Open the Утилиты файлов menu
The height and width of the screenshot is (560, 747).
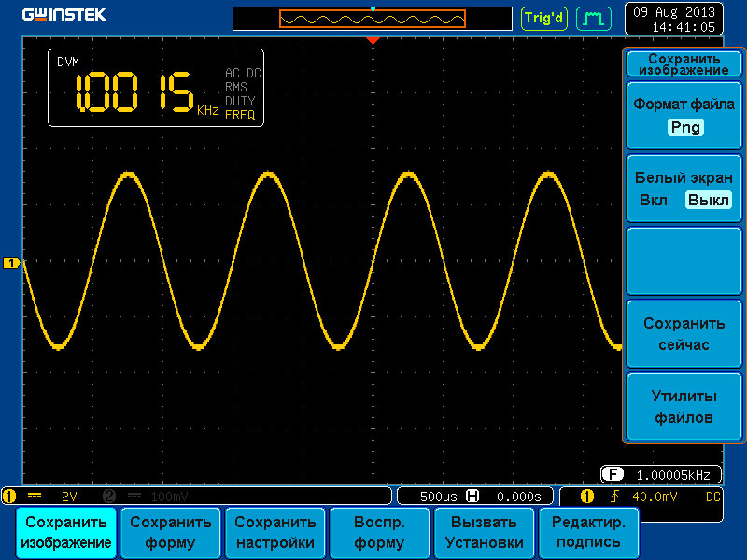pos(683,407)
